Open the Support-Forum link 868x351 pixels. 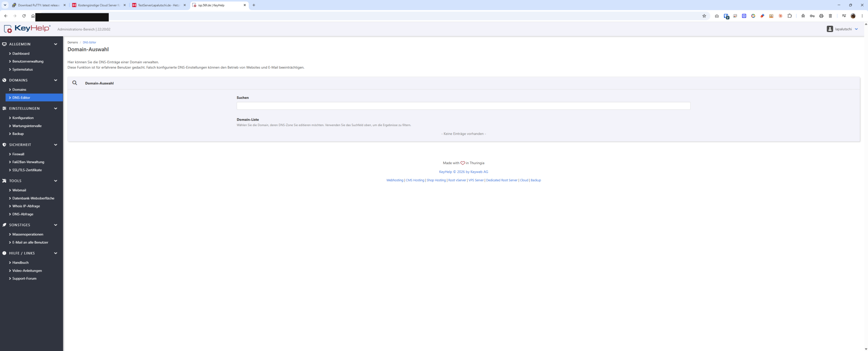[24, 278]
